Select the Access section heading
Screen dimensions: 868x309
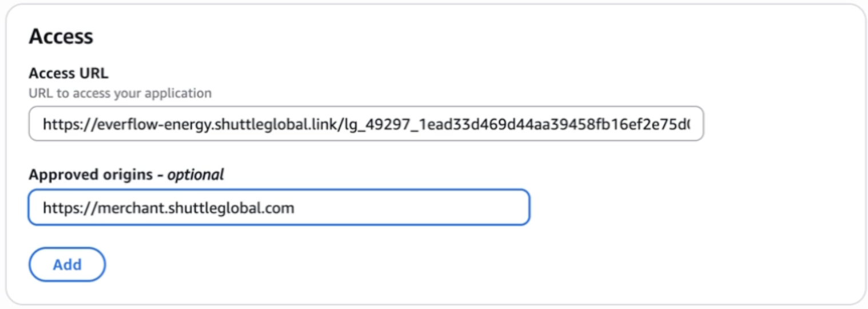[x=61, y=37]
